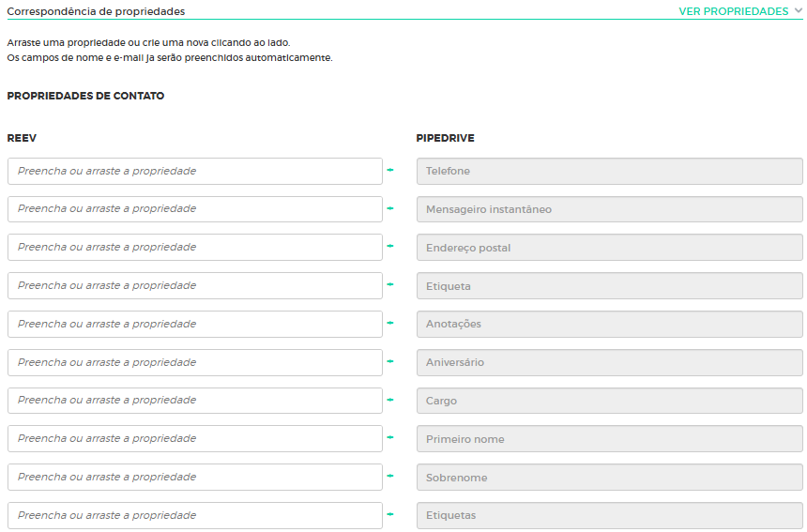Click arrow icon next to Anotações
Image resolution: width=807 pixels, height=532 pixels.
click(390, 323)
